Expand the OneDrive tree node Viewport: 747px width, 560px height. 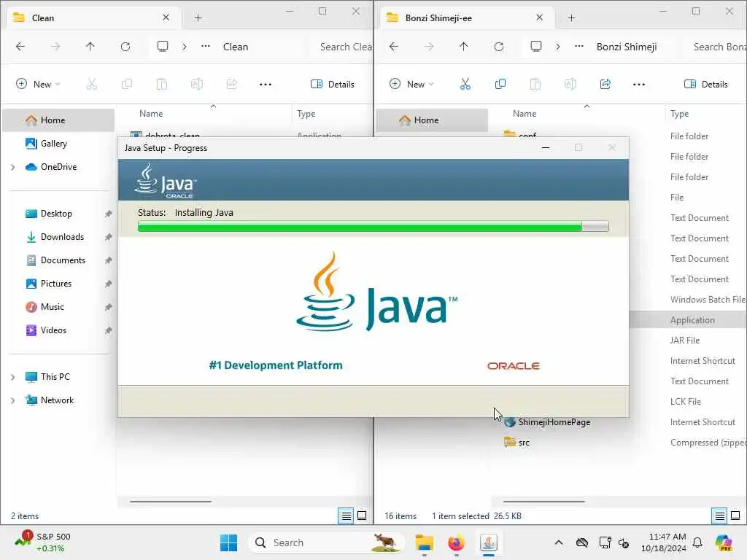tap(13, 167)
